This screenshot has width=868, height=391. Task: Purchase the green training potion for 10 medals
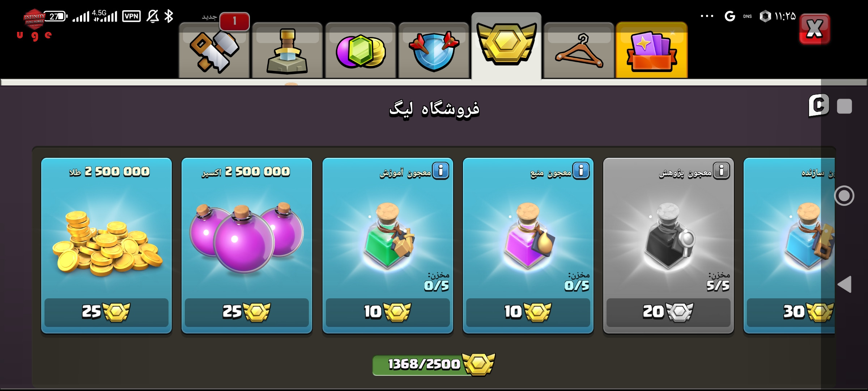(x=388, y=312)
